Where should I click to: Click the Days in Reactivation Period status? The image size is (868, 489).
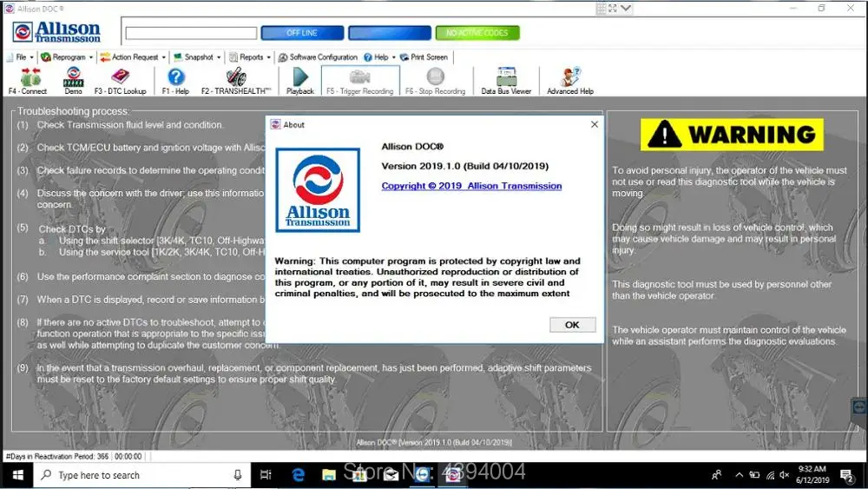point(57,456)
